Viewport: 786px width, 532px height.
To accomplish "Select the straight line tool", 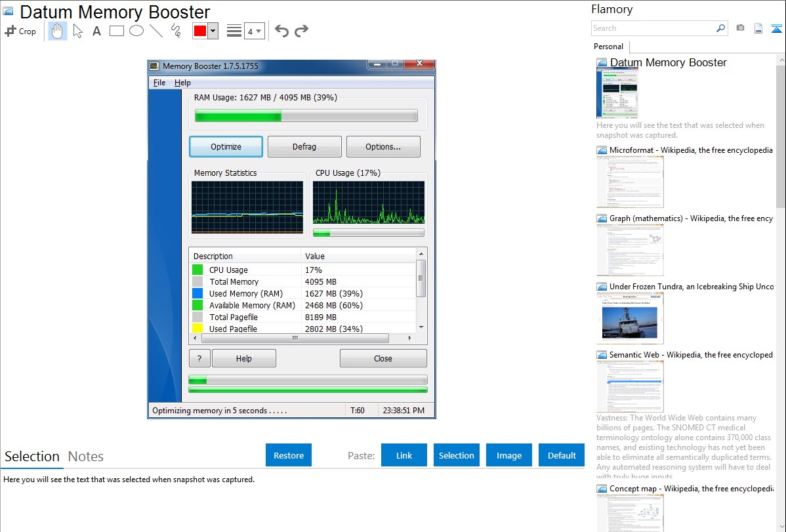I will (x=156, y=31).
